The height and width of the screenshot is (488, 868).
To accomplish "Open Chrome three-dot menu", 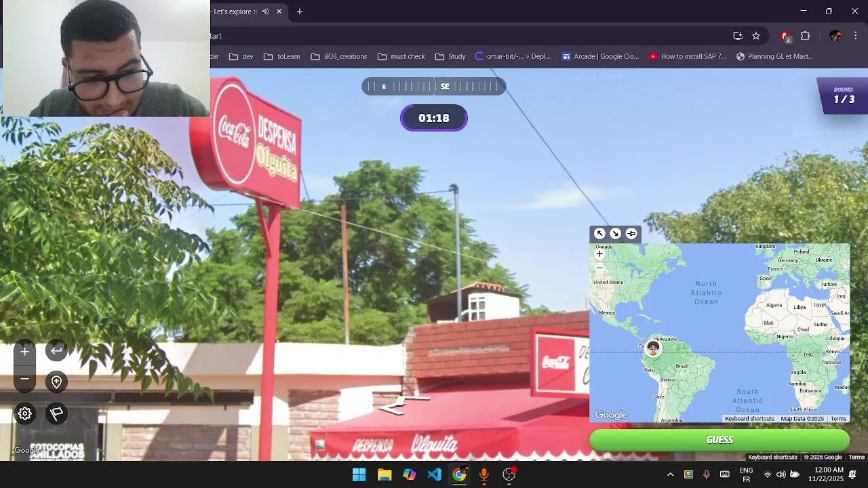I will click(x=855, y=36).
